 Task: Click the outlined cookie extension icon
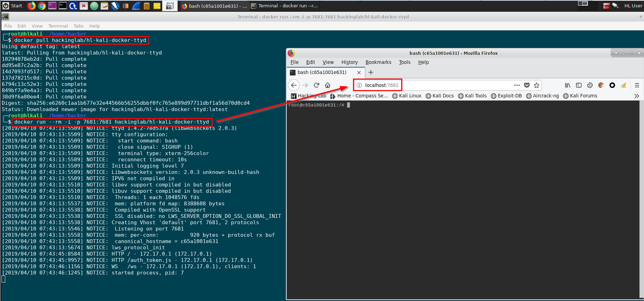click(590, 85)
